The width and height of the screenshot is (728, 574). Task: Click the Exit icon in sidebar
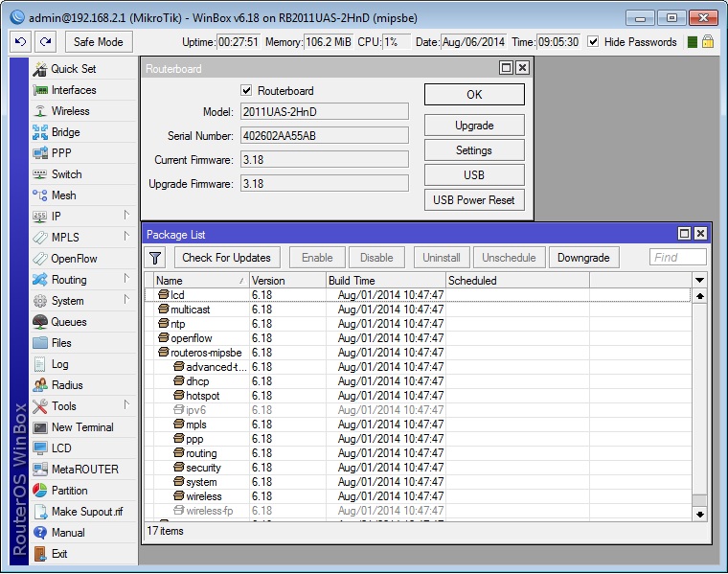(40, 554)
